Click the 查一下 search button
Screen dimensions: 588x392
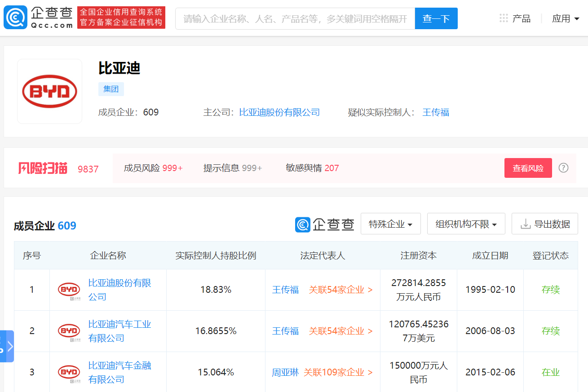coord(436,18)
